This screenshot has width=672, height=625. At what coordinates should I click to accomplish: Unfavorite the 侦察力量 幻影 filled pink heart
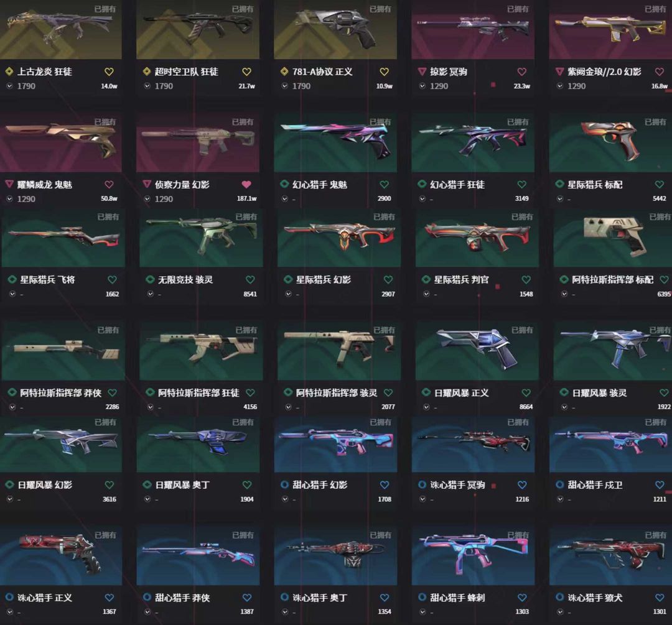click(x=246, y=185)
